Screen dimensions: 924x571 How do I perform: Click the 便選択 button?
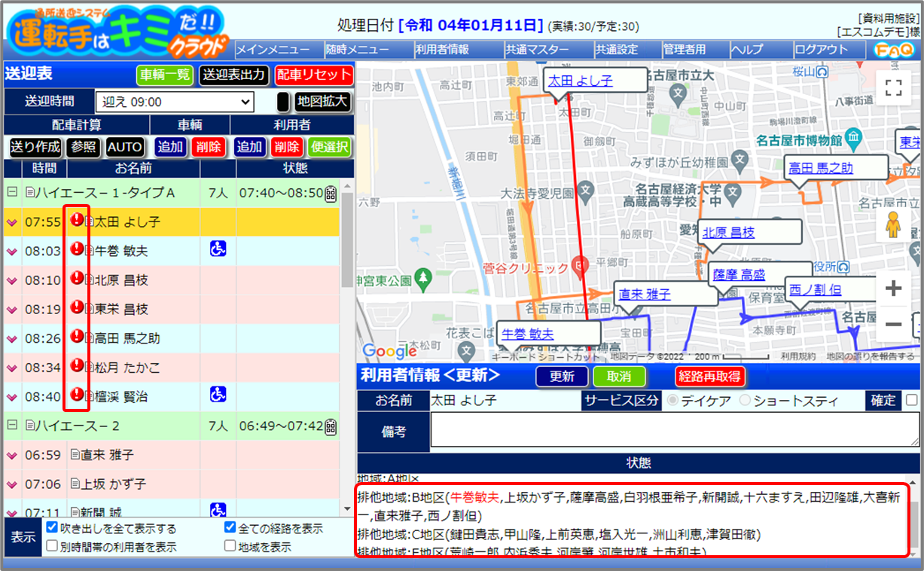pos(329,147)
